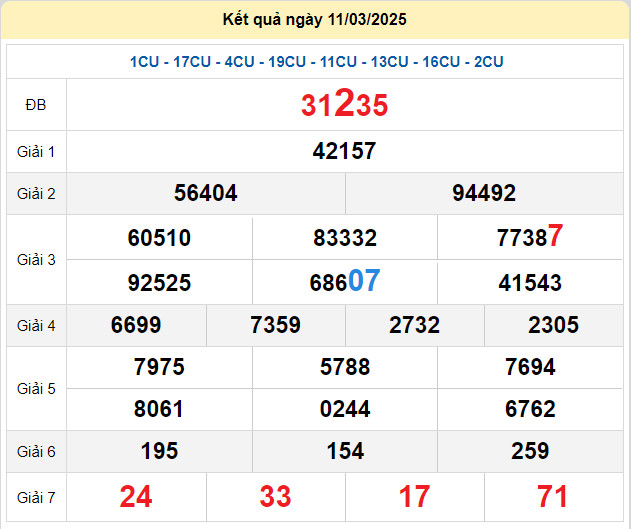Click the Giải 7 label
Image resolution: width=631 pixels, height=529 pixels.
pyautogui.click(x=36, y=498)
